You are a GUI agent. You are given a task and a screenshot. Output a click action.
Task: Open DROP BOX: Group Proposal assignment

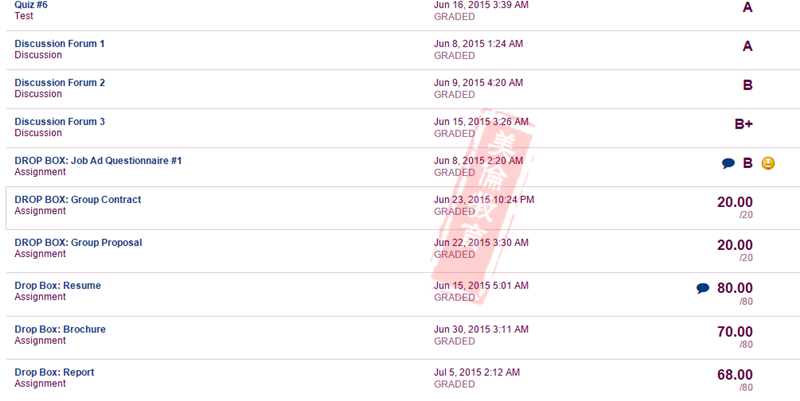78,242
